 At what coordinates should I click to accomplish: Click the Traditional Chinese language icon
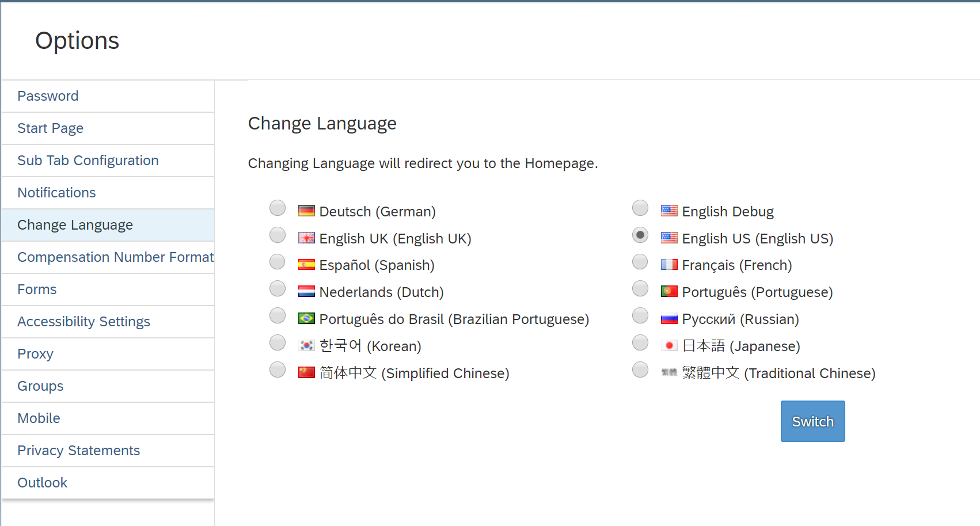[x=669, y=372]
